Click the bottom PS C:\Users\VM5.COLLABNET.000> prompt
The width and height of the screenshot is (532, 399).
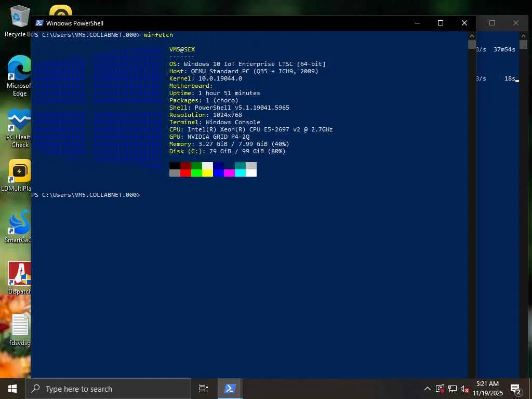tap(86, 195)
